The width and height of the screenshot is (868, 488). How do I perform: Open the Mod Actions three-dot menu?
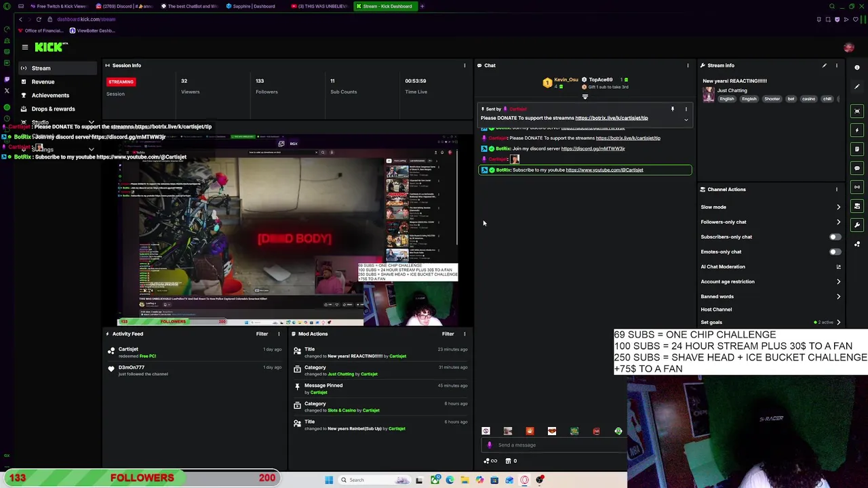pos(465,334)
